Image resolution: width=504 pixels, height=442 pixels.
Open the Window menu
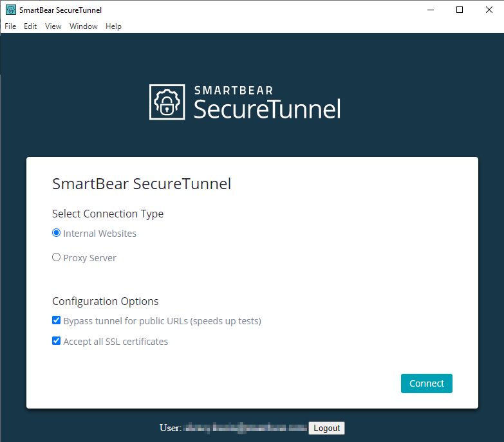pyautogui.click(x=84, y=26)
